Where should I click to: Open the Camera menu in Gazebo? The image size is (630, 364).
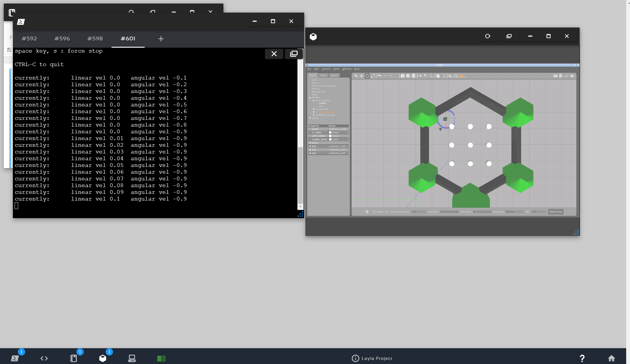[326, 69]
